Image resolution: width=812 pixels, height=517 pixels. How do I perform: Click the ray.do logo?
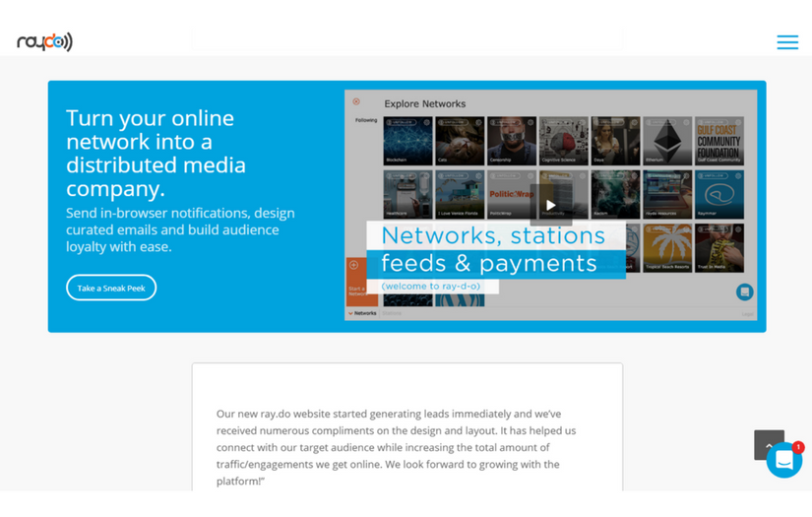pyautogui.click(x=44, y=42)
